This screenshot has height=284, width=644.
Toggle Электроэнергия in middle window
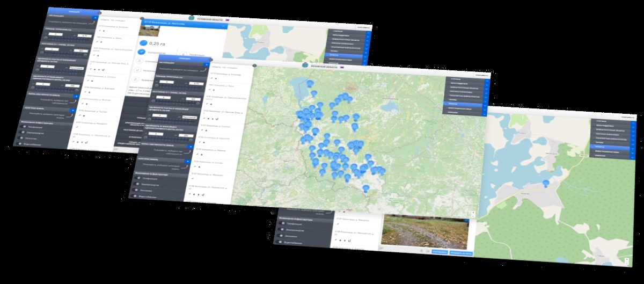tap(136, 184)
